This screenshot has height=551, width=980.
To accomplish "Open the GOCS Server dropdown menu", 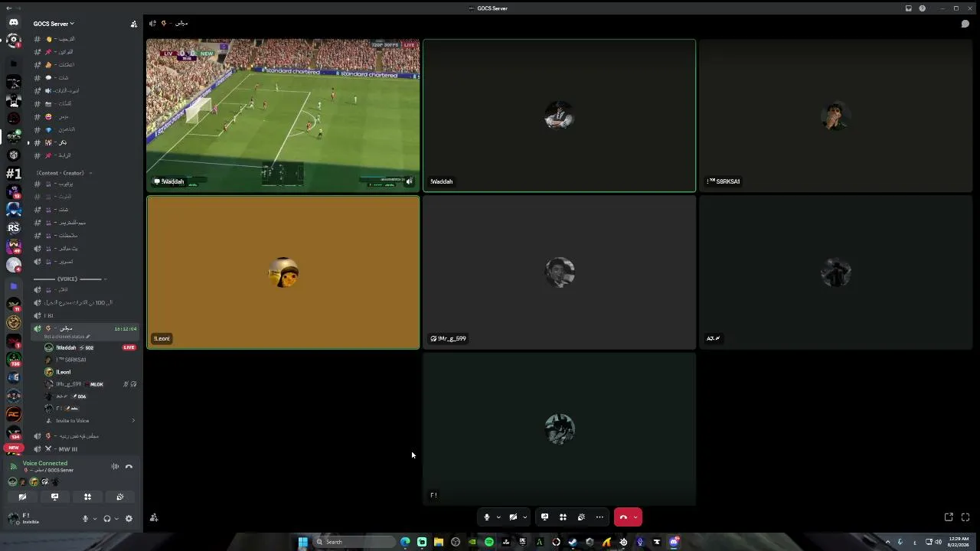I will tap(54, 24).
